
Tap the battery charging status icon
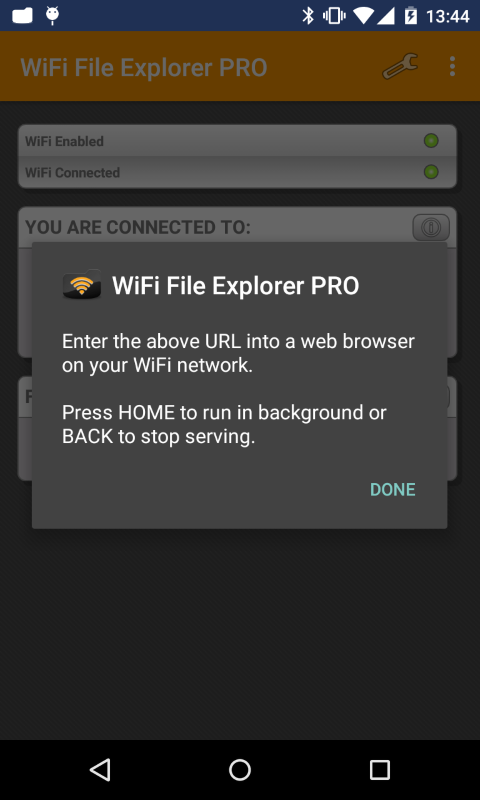[x=410, y=16]
